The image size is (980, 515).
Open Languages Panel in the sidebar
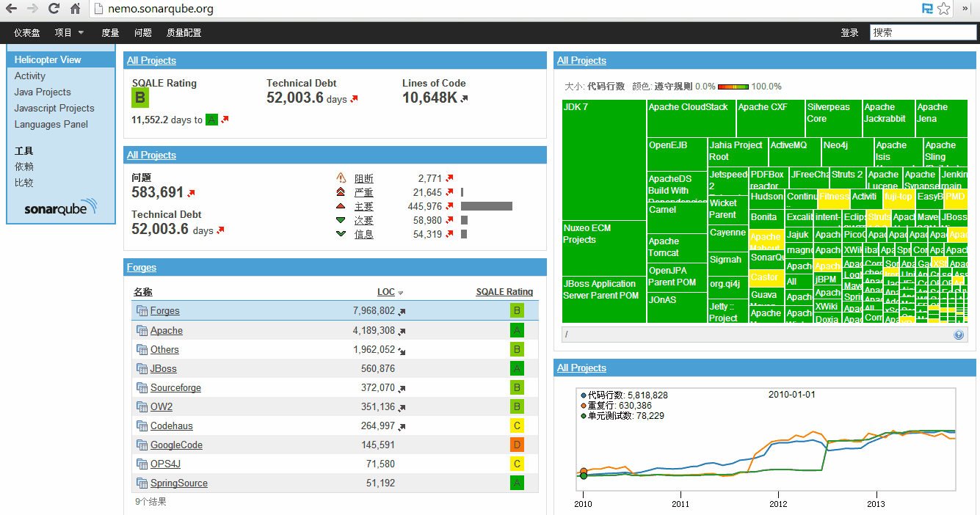point(51,124)
